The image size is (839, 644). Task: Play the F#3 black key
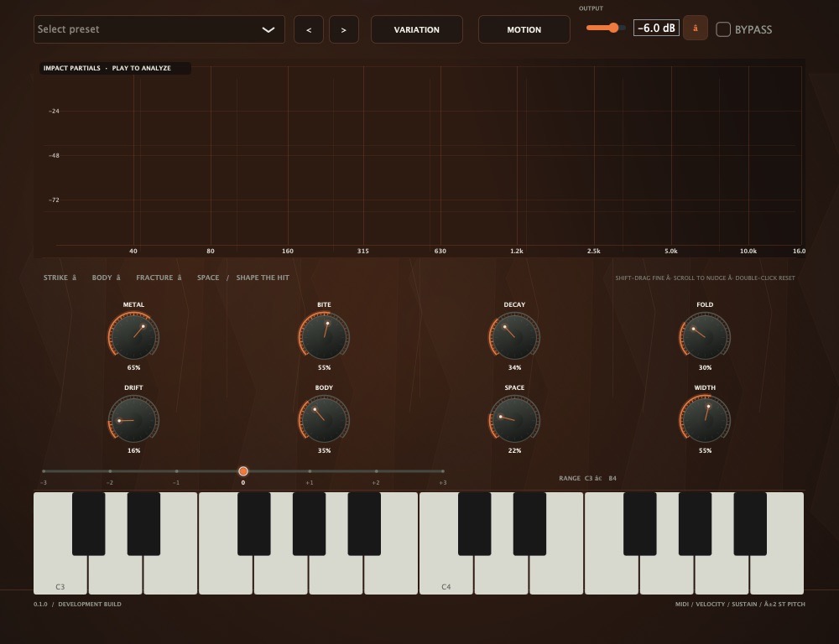(x=253, y=523)
